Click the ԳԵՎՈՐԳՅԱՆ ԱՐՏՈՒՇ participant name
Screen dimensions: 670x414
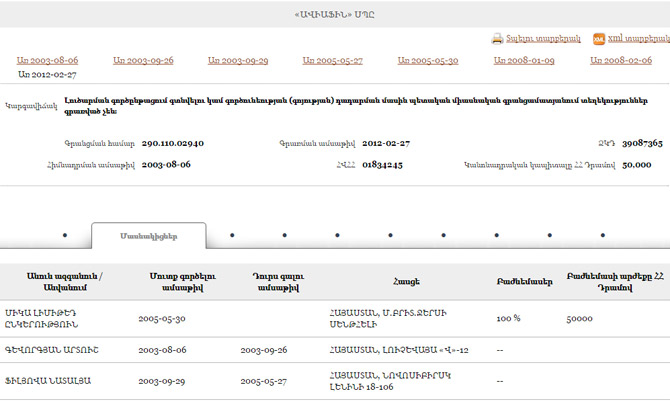(52, 350)
